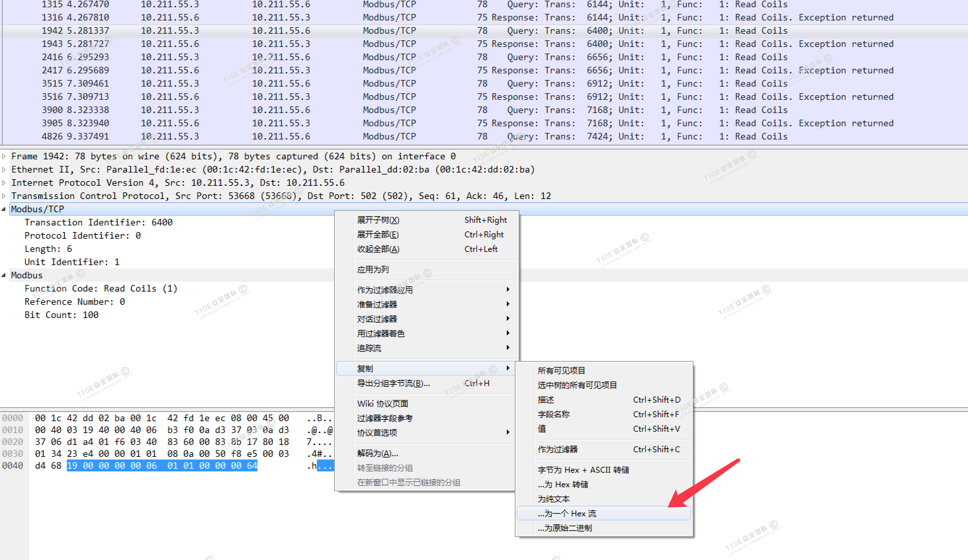Open '作为过滤器应用' submenu
The image size is (968, 560).
click(x=384, y=290)
